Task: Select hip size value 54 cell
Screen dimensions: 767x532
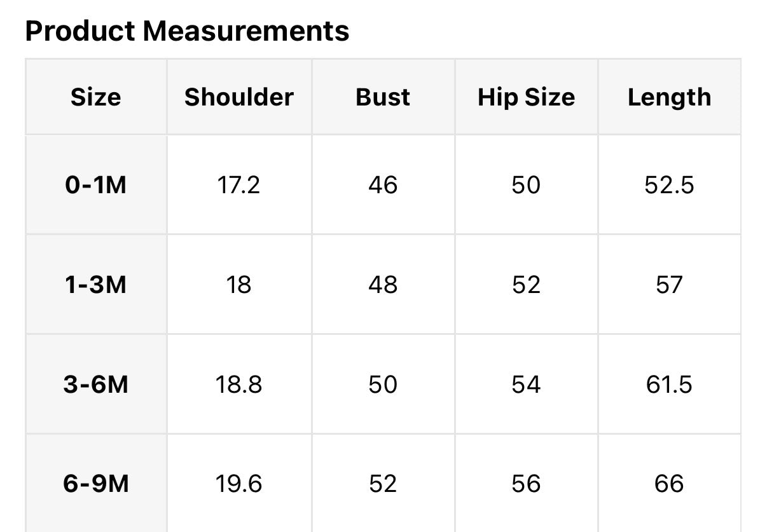Action: 526,385
